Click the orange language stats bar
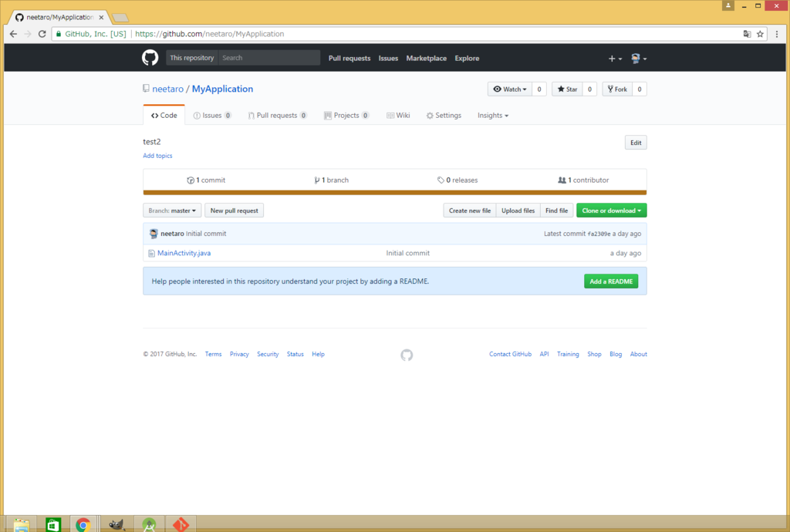790x532 pixels. pos(394,192)
